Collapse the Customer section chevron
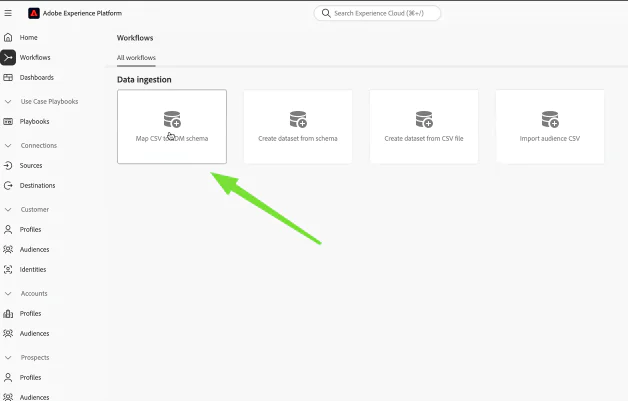Screen dimensions: 628x401 8,210
